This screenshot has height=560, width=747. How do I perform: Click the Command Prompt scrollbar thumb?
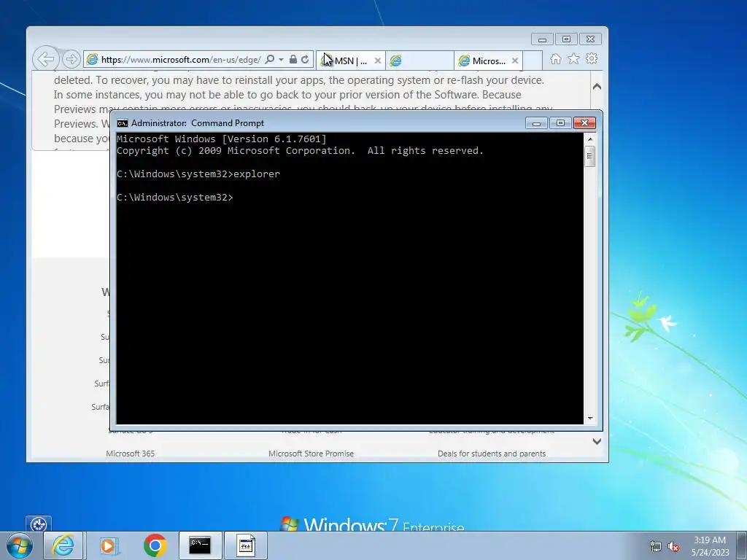589,156
